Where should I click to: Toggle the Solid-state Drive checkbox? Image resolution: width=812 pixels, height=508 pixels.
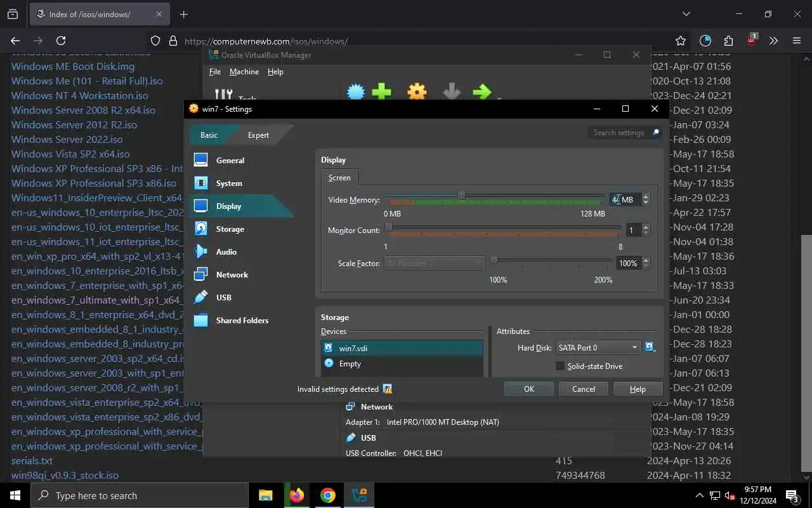[560, 366]
